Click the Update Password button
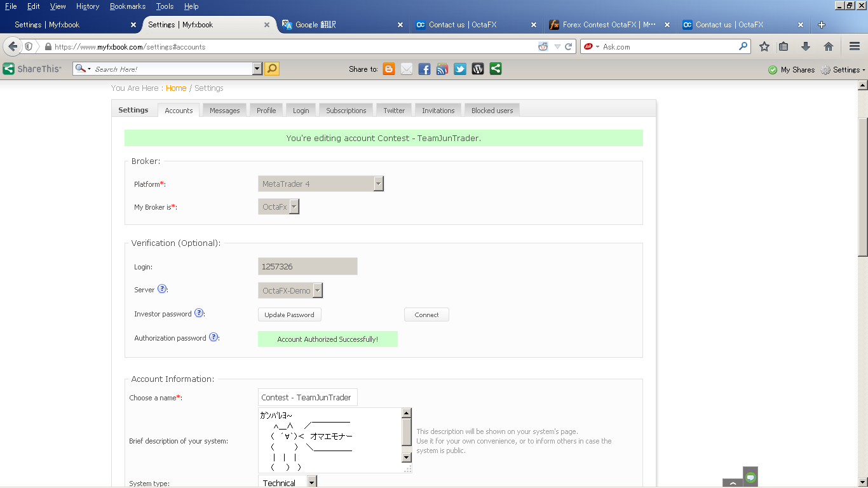This screenshot has width=868, height=488. 290,315
